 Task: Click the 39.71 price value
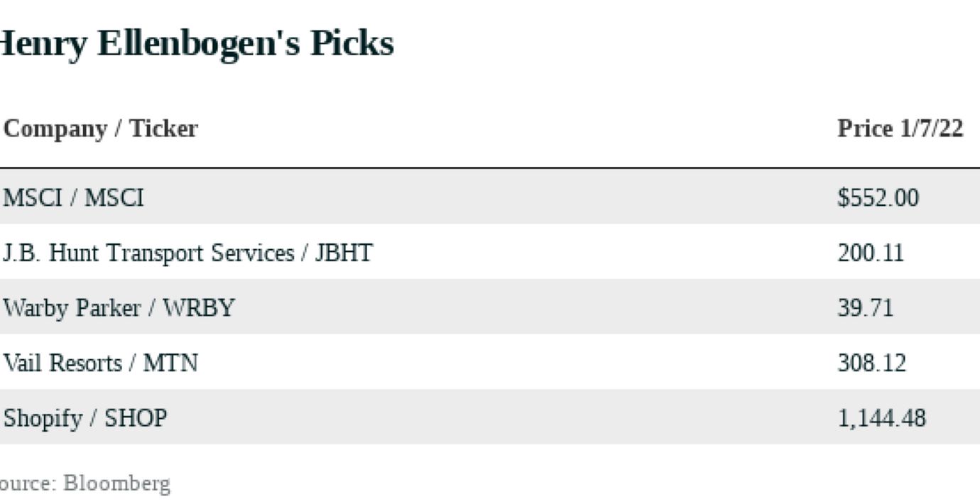(865, 308)
